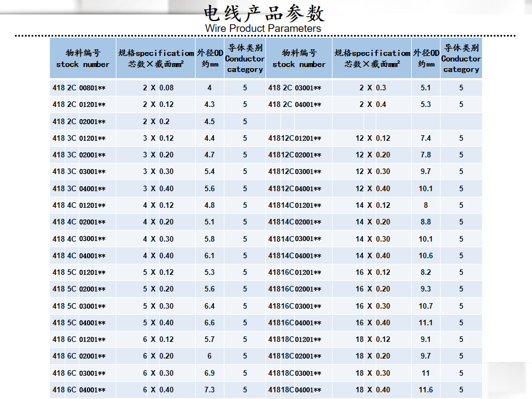The image size is (532, 399).
Task: Click OD value 8.2
Action: click(426, 273)
